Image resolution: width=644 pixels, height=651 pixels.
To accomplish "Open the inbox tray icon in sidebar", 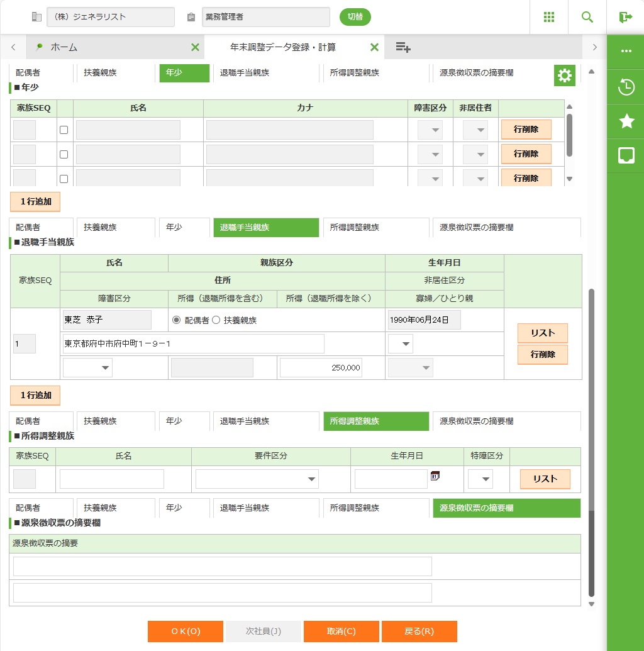I will [x=626, y=156].
